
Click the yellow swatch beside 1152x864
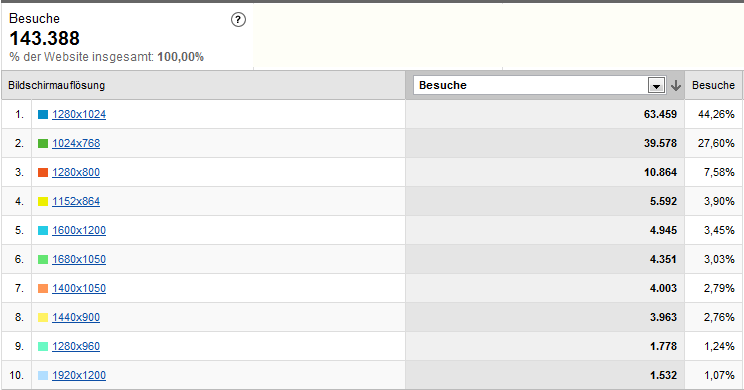[x=43, y=201]
